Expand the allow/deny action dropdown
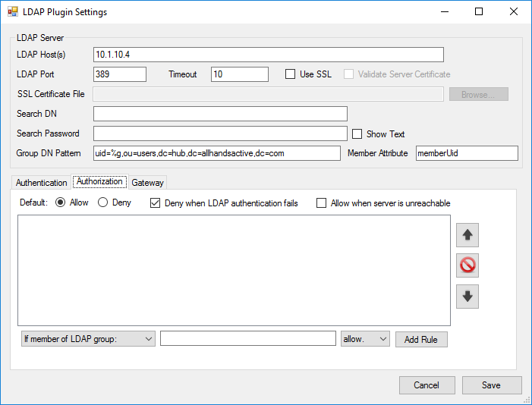Image resolution: width=532 pixels, height=405 pixels. pyautogui.click(x=366, y=339)
